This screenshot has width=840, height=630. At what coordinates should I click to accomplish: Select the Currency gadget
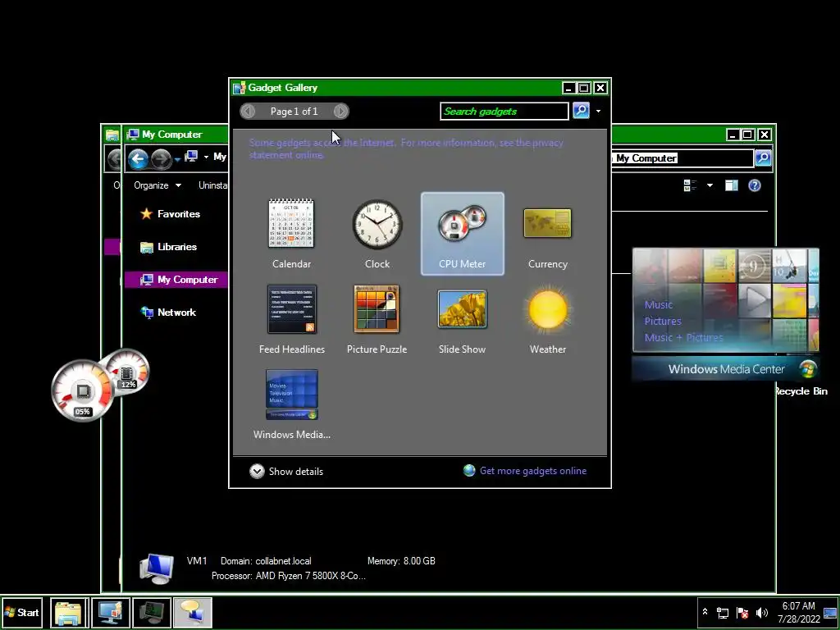(547, 234)
